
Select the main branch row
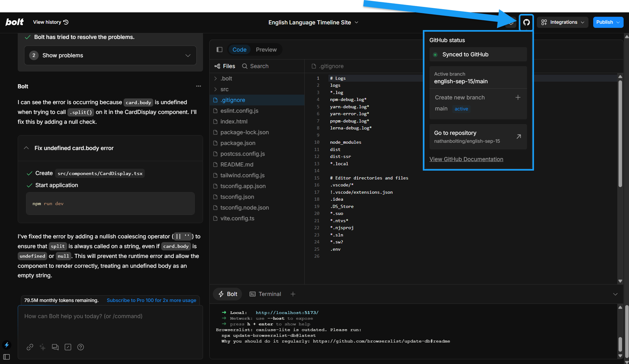pos(478,109)
